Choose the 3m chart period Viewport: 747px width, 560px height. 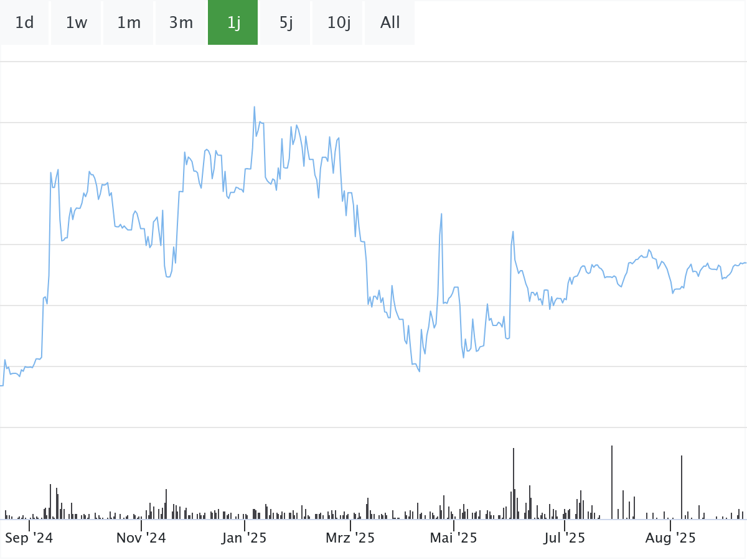coord(181,23)
